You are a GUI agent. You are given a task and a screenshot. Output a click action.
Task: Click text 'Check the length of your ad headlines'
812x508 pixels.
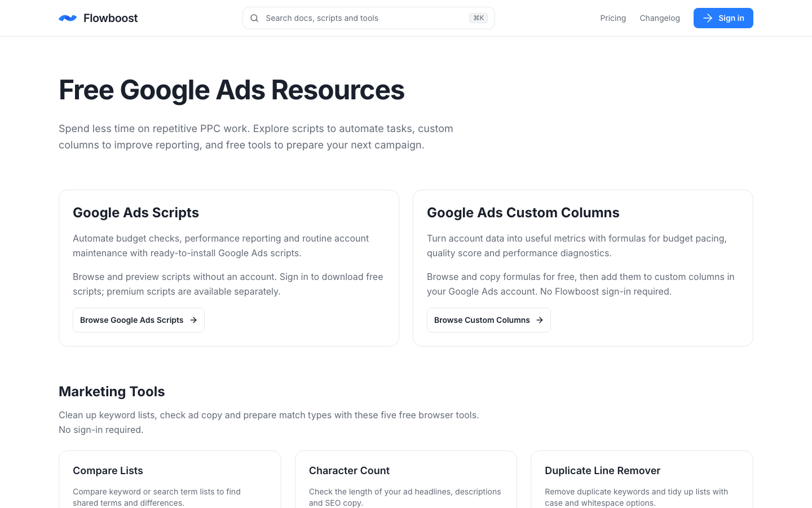(x=380, y=492)
